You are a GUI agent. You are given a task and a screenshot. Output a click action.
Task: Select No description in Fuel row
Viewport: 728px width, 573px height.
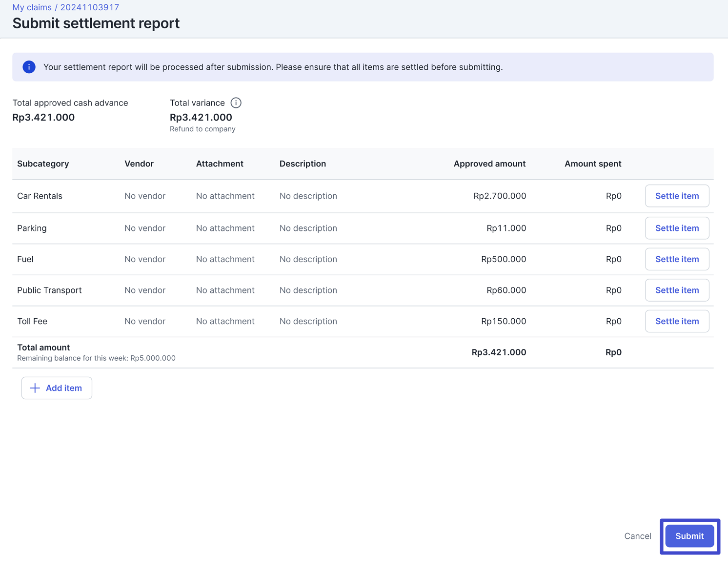[308, 259]
